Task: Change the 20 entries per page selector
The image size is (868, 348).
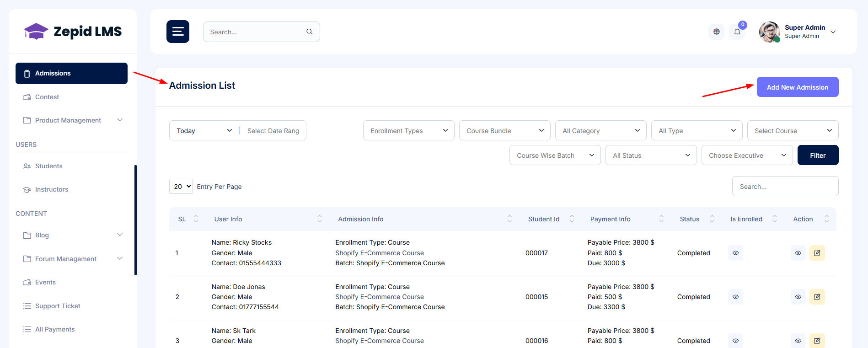Action: point(181,186)
